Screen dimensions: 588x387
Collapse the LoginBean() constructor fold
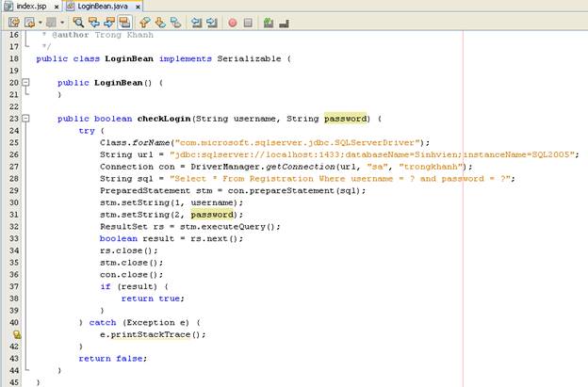[x=25, y=82]
